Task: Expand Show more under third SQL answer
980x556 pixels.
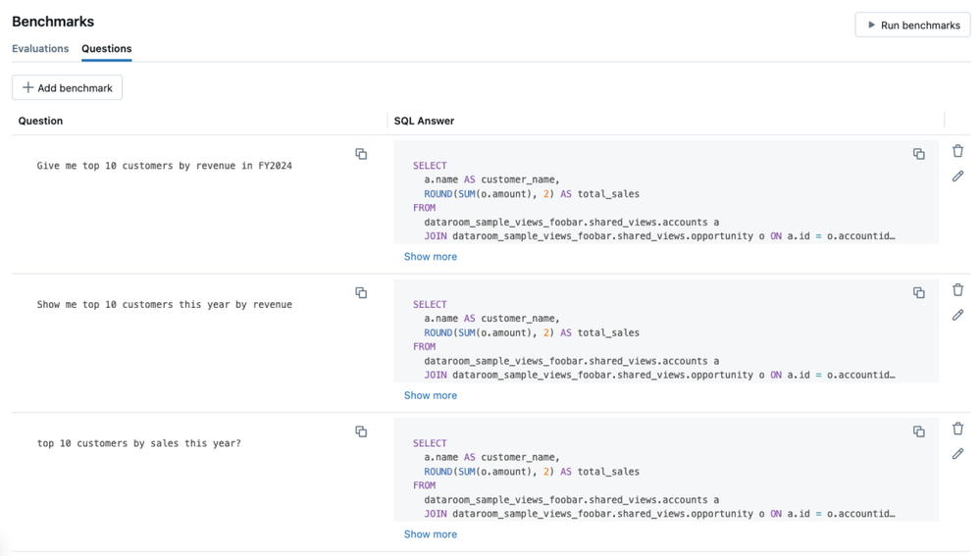Action: click(430, 534)
